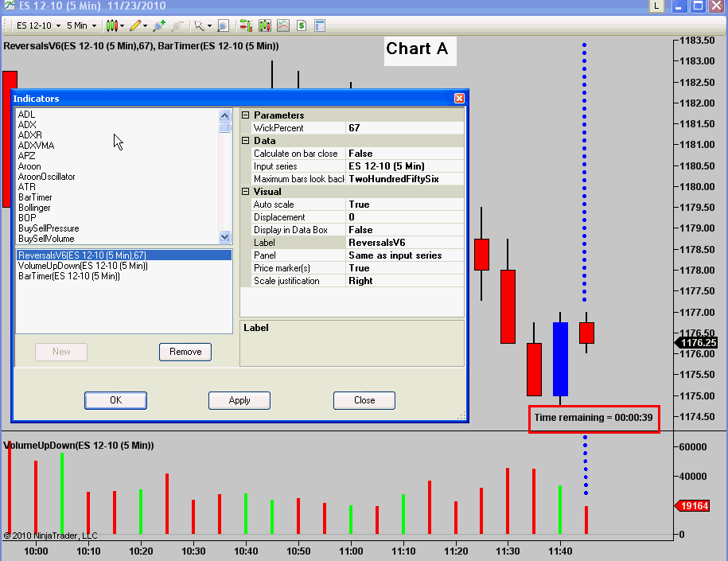
Task: Click the Scale justification Right value
Action: pos(405,281)
